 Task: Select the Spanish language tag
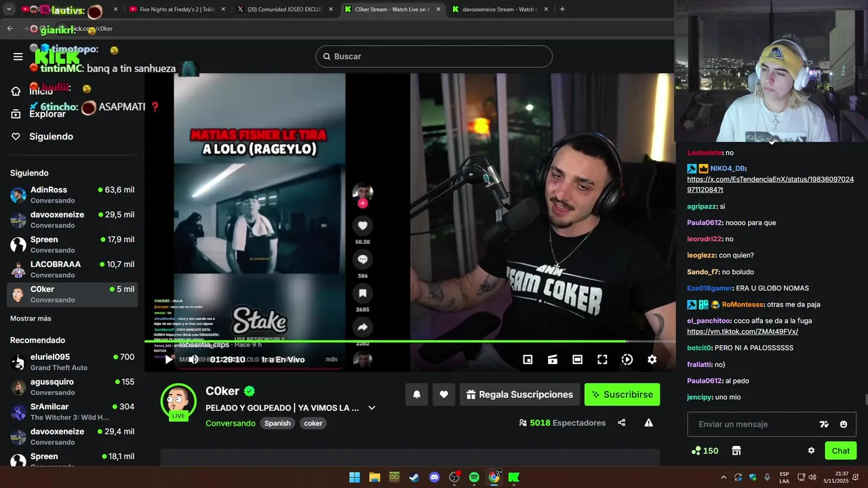coord(277,423)
